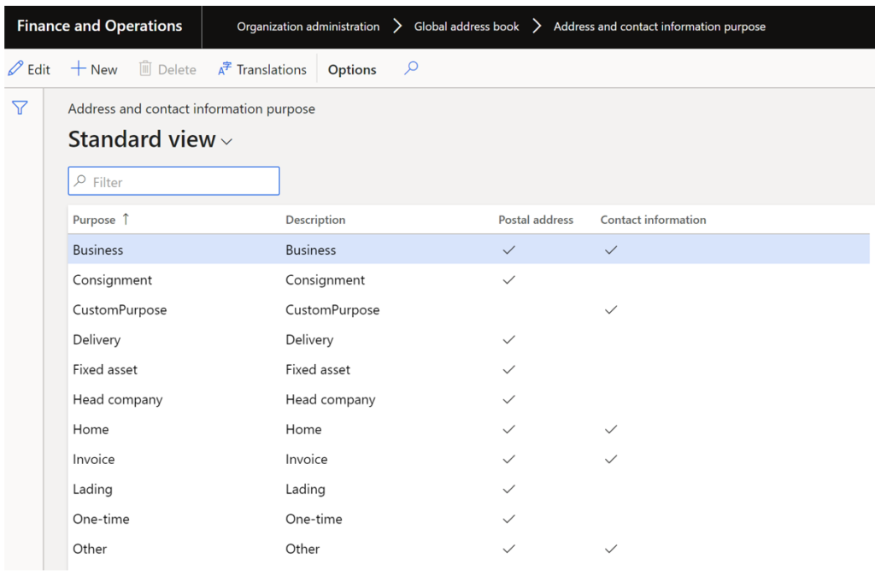This screenshot has height=588, width=875.
Task: Click the search icon inside the Filter box
Action: [81, 180]
